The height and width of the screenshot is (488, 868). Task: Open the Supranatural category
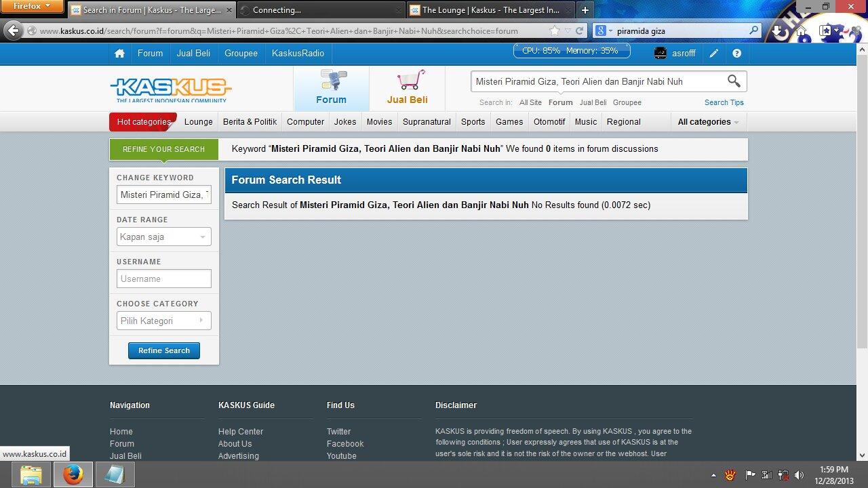tap(427, 122)
